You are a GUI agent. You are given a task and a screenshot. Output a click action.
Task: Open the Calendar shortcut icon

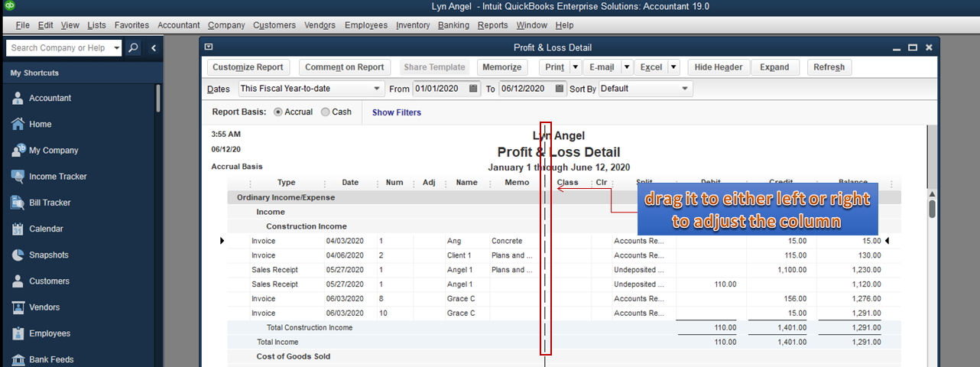pyautogui.click(x=18, y=229)
